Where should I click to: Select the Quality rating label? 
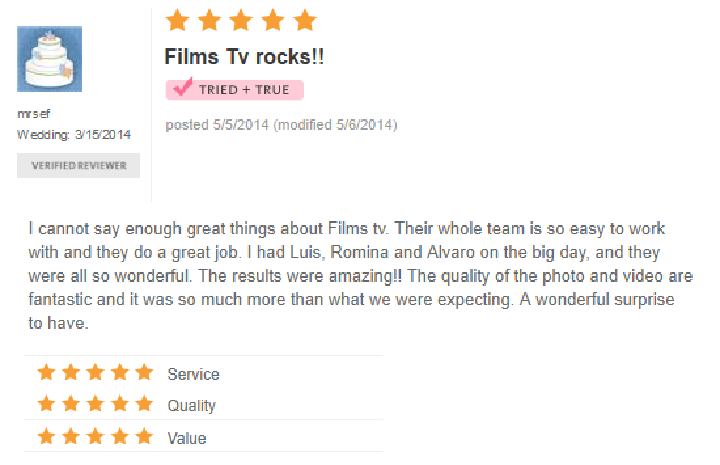coord(191,406)
